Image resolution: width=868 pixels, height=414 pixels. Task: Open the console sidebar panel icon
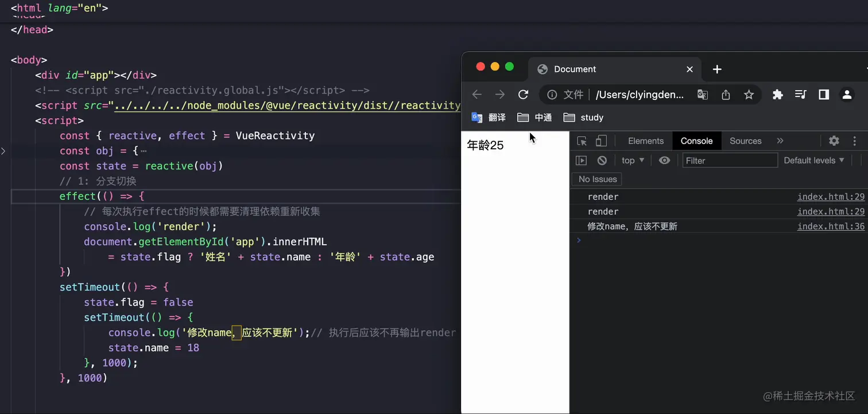581,160
